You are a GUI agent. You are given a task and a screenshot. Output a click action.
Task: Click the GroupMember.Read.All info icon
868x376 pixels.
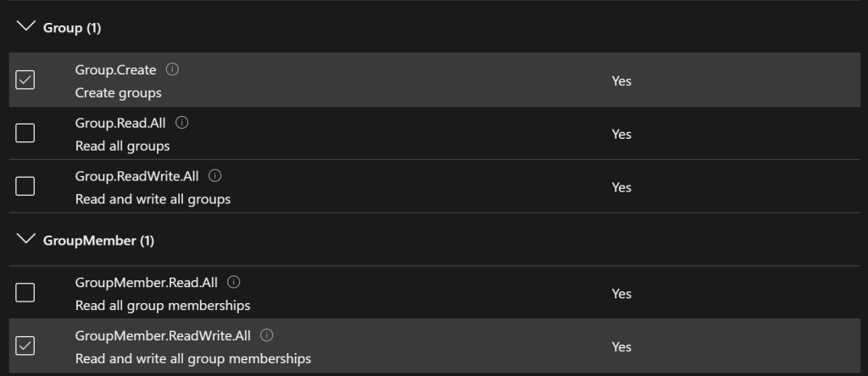pyautogui.click(x=234, y=282)
